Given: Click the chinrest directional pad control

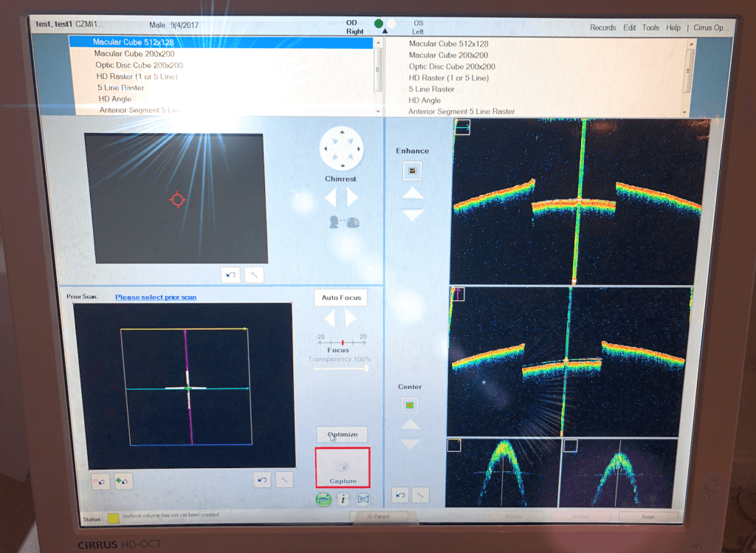Looking at the screenshot, I should tap(341, 148).
